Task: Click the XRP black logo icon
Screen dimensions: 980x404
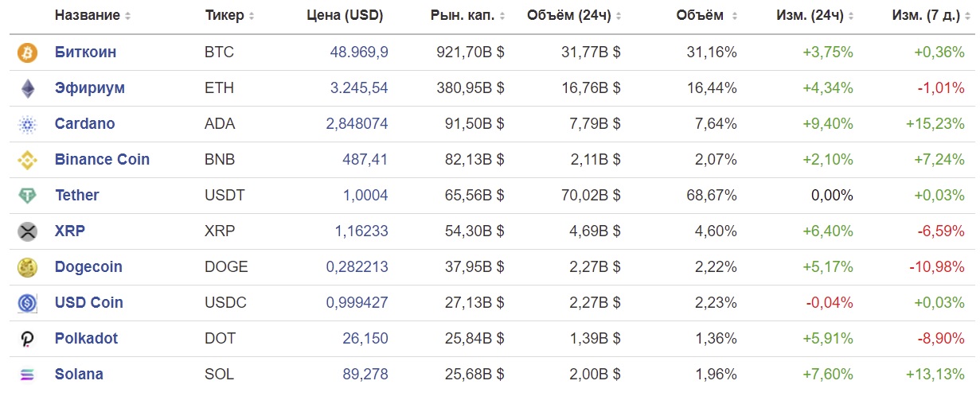Action: click(27, 232)
